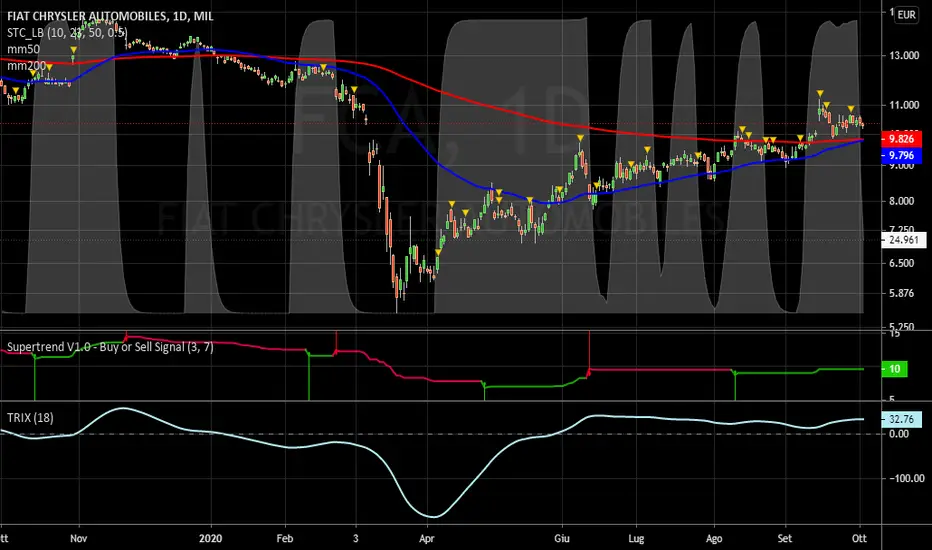Click the Feb date label on time axis
This screenshot has height=550, width=932.
tap(285, 539)
